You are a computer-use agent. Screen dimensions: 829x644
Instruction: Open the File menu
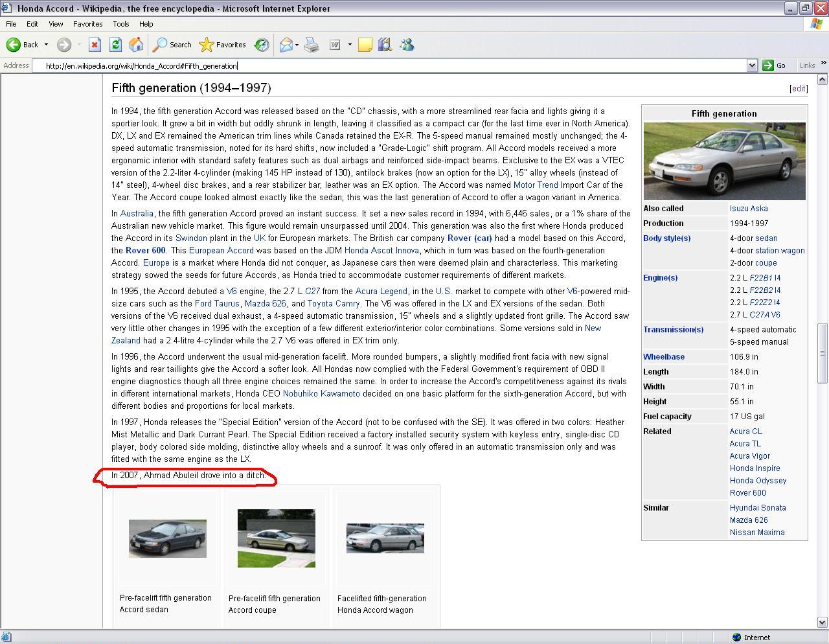11,24
